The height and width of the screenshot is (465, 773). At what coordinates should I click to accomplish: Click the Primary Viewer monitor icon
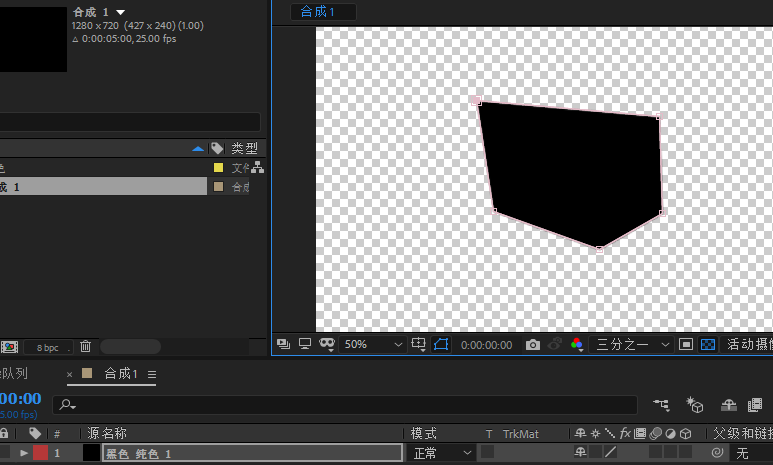[305, 344]
